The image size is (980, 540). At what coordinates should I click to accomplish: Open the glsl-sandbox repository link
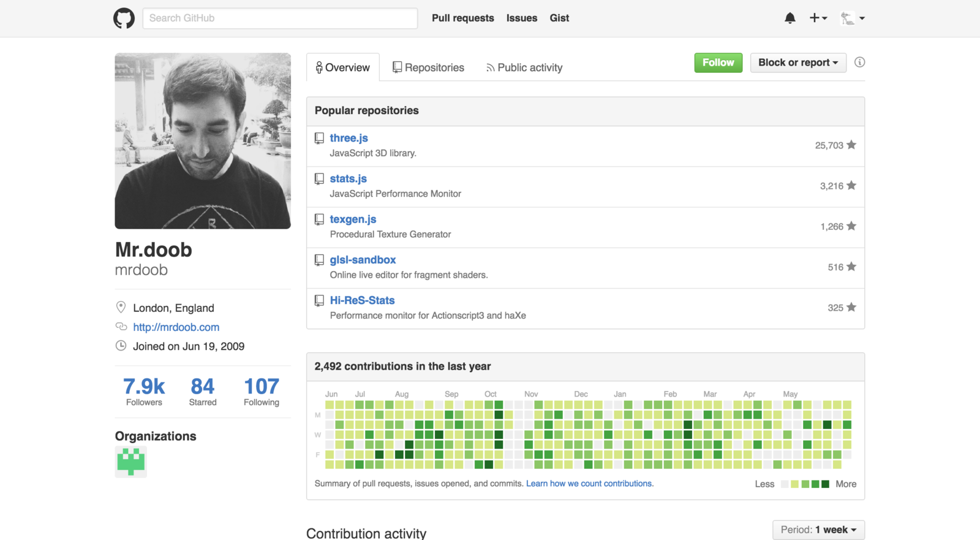(x=363, y=260)
